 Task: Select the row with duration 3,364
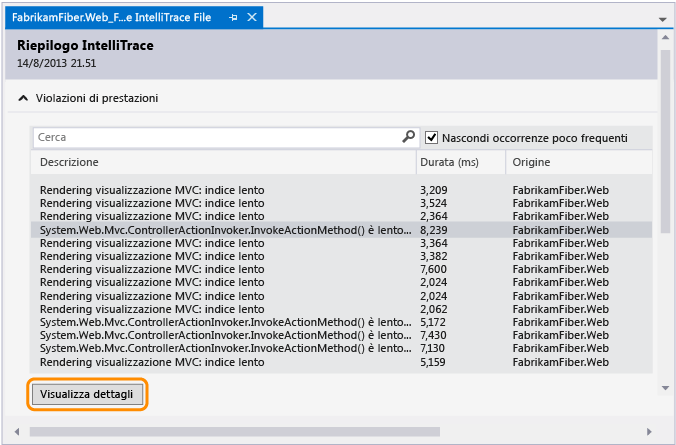[x=341, y=243]
